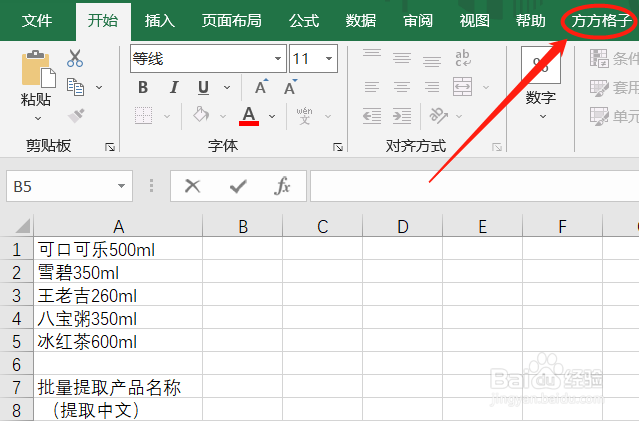Decrease indent icon
639x421 pixels.
click(372, 116)
